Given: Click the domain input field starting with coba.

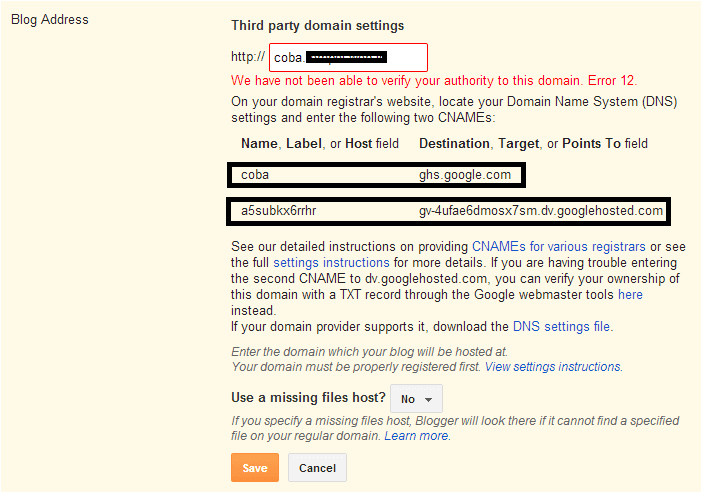Looking at the screenshot, I should pos(348,57).
